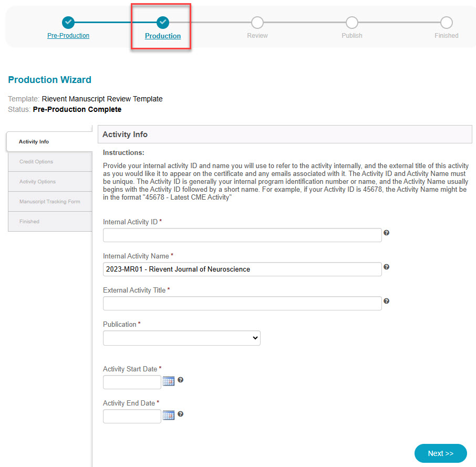Go to the Activity Options tab
This screenshot has width=476, height=467.
tap(50, 181)
